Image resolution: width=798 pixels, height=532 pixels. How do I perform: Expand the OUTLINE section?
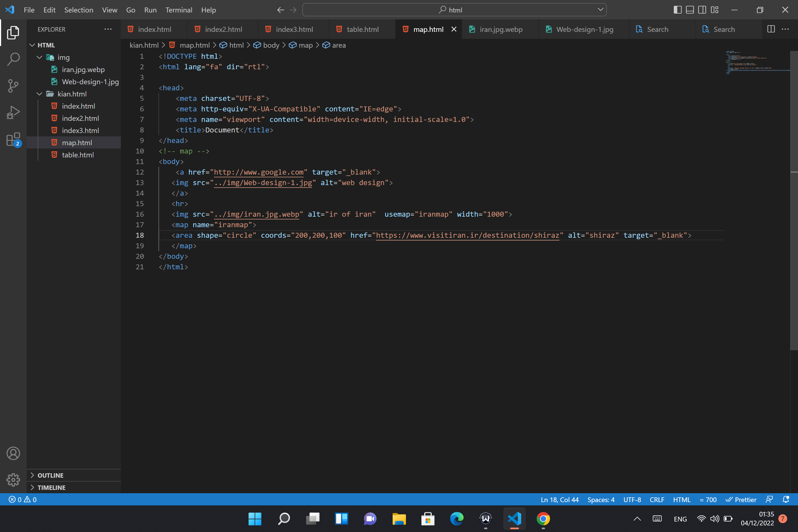(x=74, y=475)
